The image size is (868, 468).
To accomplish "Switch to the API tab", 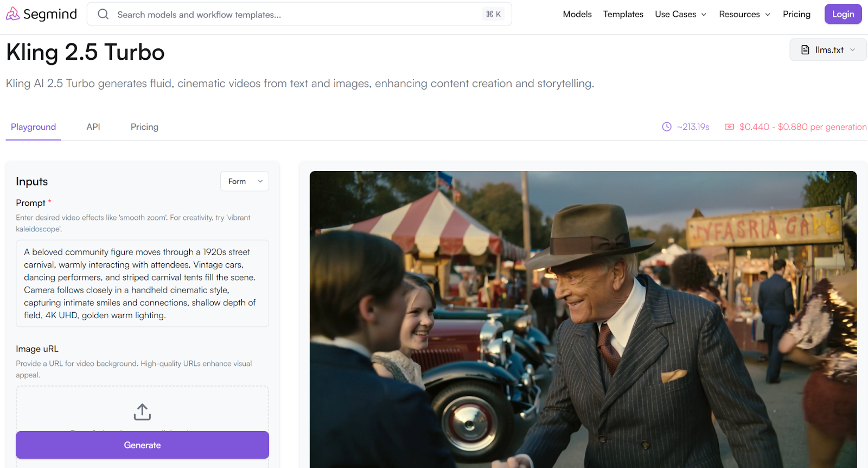I will click(x=93, y=127).
